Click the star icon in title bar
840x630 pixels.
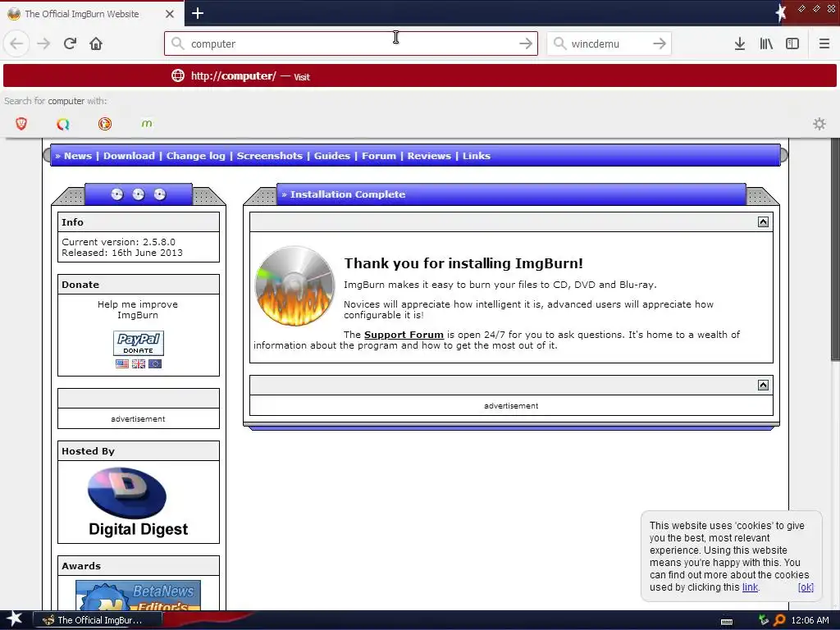coord(781,13)
